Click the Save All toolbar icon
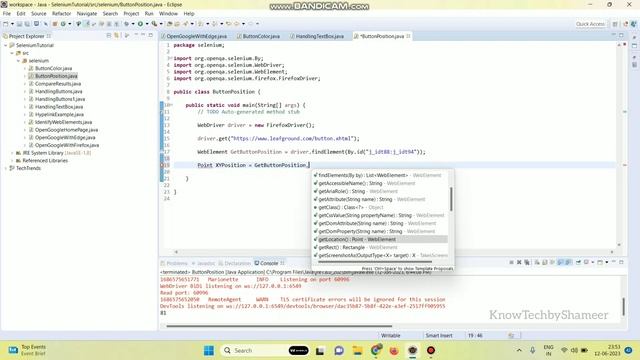This screenshot has width=640, height=360. tap(27, 24)
